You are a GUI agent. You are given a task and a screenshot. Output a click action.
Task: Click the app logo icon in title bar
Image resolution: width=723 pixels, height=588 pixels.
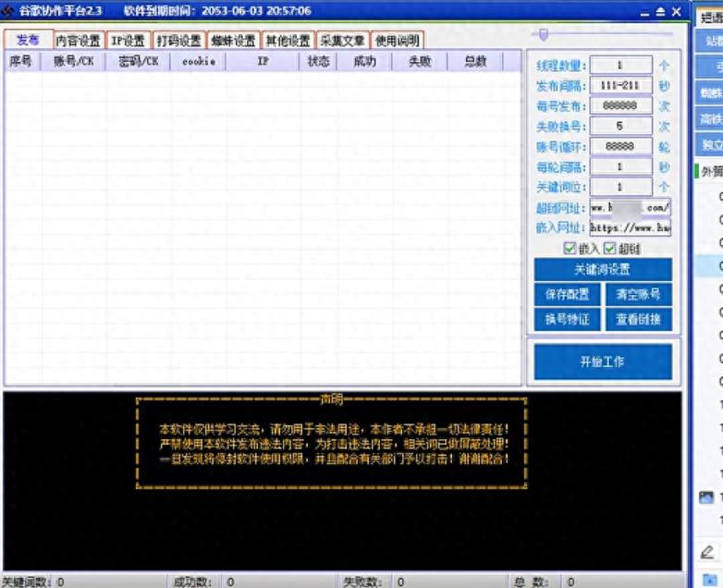coord(7,11)
